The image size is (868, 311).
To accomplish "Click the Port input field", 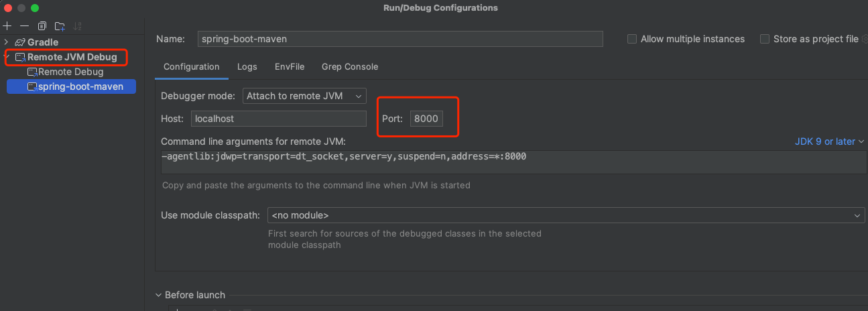I will [x=426, y=119].
